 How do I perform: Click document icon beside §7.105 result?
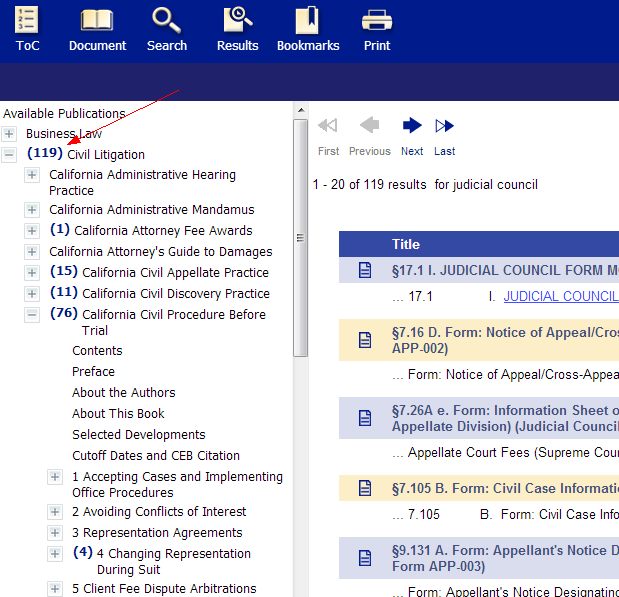pyautogui.click(x=365, y=488)
